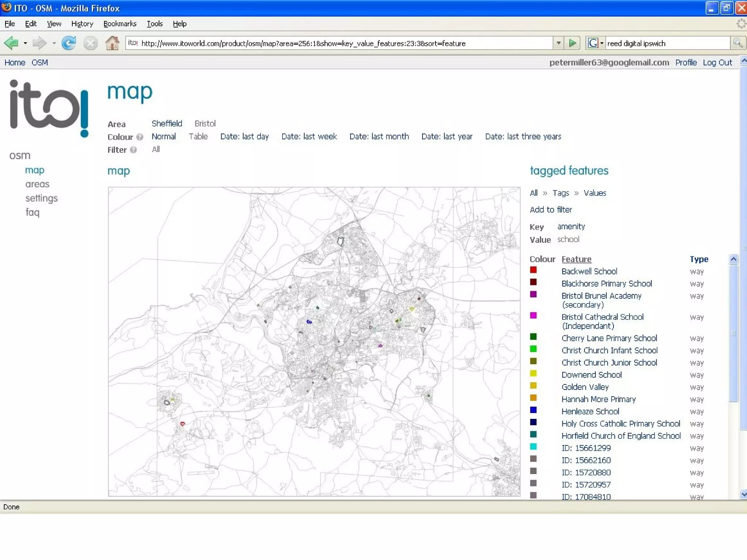Image resolution: width=747 pixels, height=560 pixels.
Task: Click the green Back arrow button
Action: coord(12,43)
